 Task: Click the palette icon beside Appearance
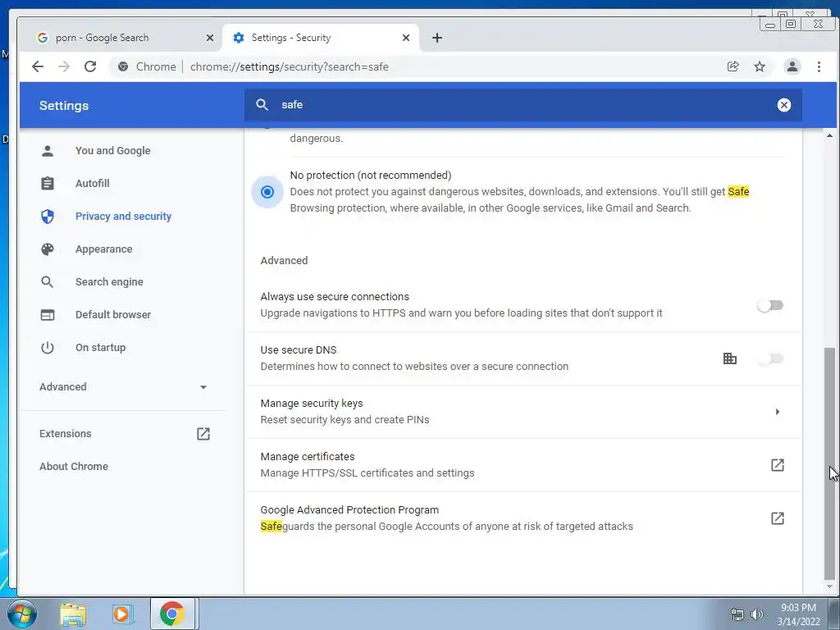[48, 249]
